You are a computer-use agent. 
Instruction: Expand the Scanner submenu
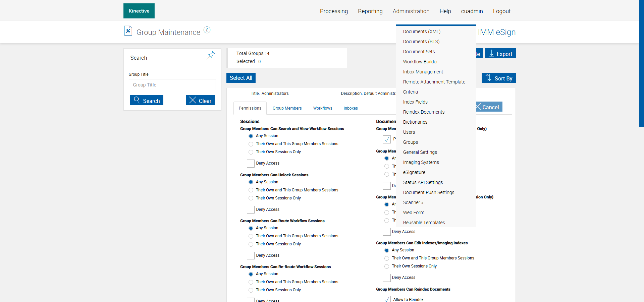click(x=413, y=202)
